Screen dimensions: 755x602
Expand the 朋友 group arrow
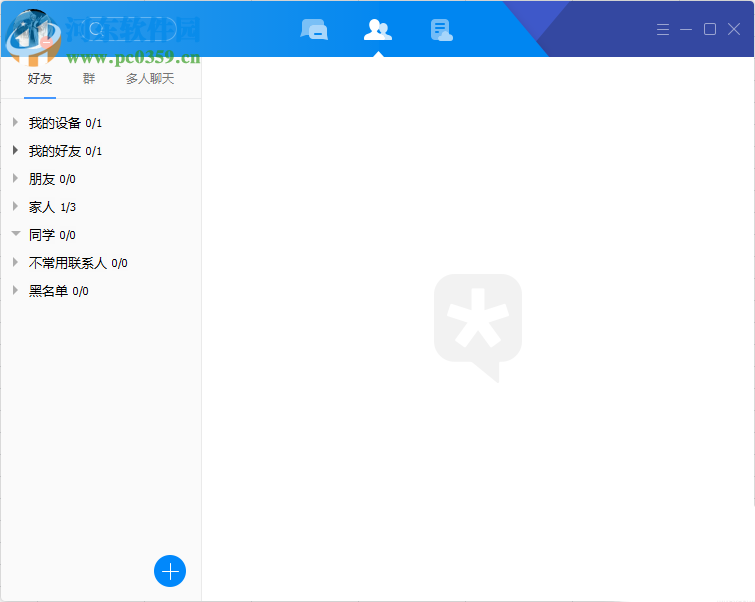coord(15,178)
